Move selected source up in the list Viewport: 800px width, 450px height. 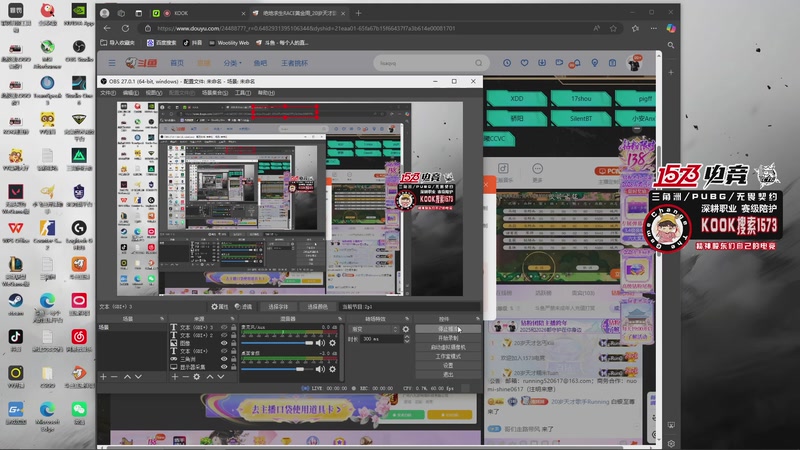point(210,377)
